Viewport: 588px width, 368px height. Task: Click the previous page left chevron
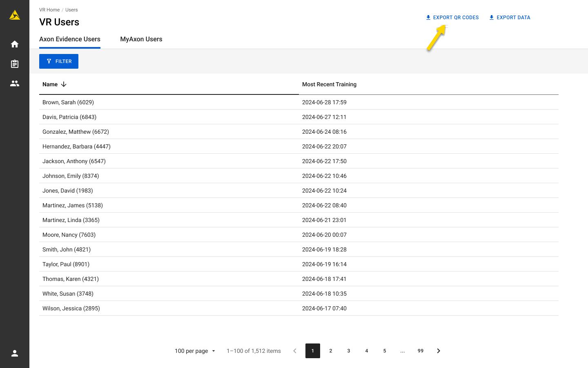(295, 351)
